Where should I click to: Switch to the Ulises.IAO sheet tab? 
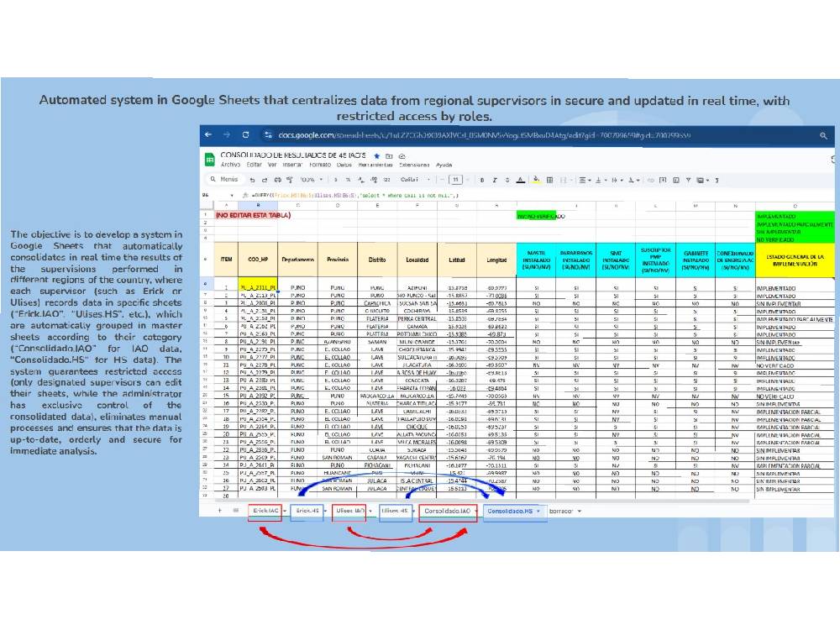point(349,511)
